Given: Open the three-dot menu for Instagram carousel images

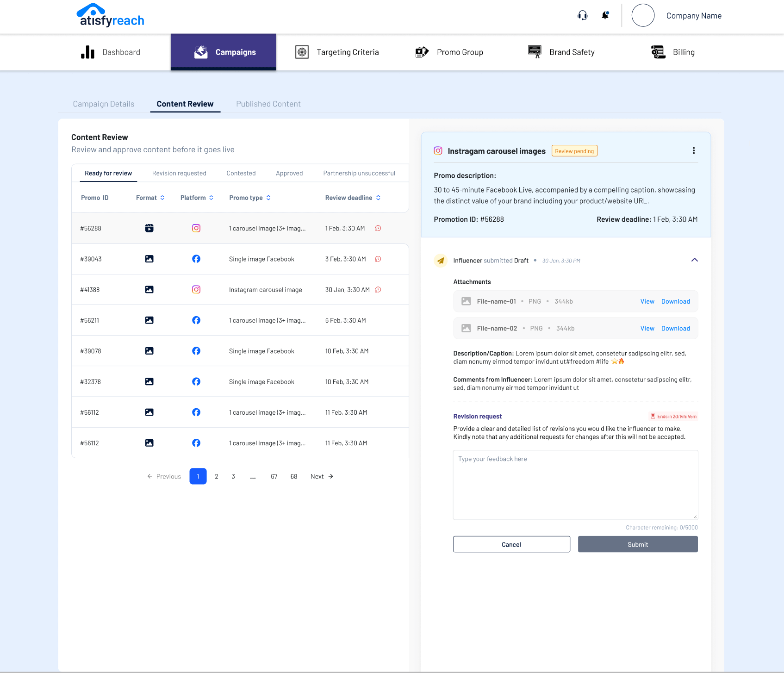Looking at the screenshot, I should [x=693, y=151].
